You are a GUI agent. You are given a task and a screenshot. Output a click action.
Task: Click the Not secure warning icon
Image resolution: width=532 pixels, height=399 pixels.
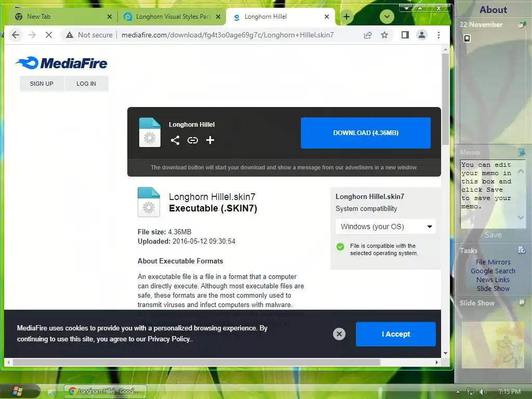pyautogui.click(x=70, y=35)
